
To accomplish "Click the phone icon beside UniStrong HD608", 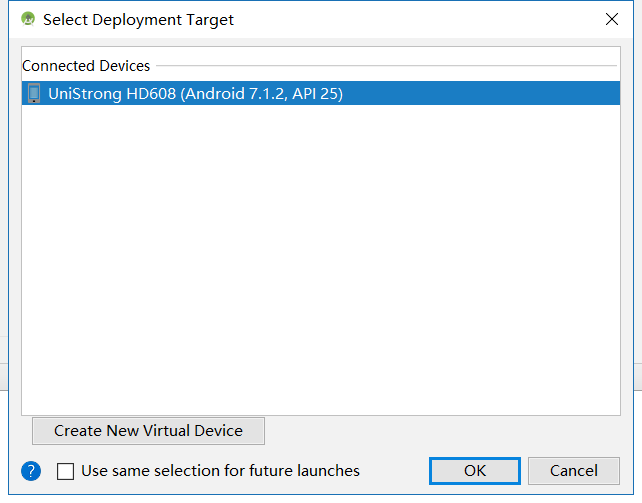I will [33, 94].
